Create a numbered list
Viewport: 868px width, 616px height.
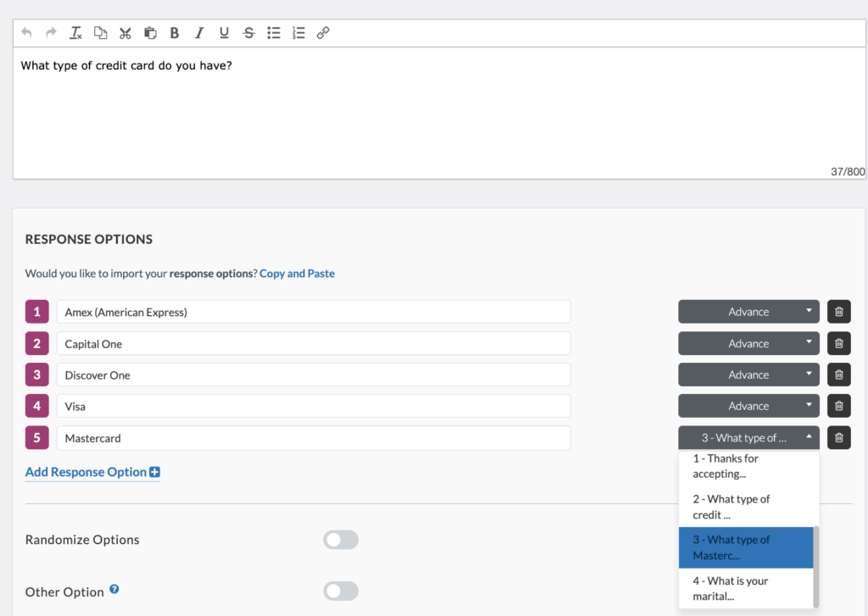click(x=297, y=32)
